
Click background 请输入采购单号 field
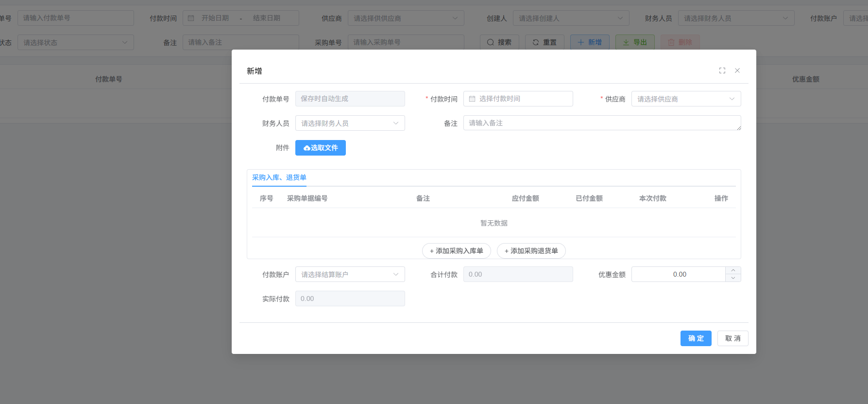pos(406,42)
